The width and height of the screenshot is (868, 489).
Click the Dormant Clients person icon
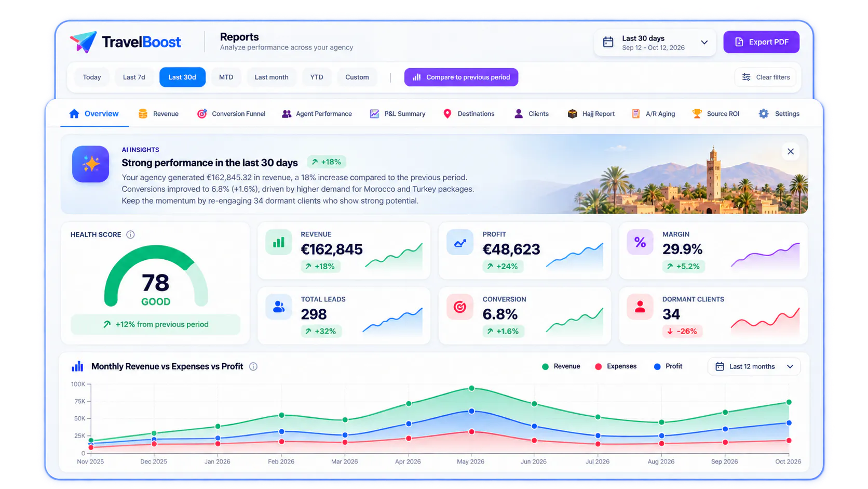pyautogui.click(x=640, y=307)
